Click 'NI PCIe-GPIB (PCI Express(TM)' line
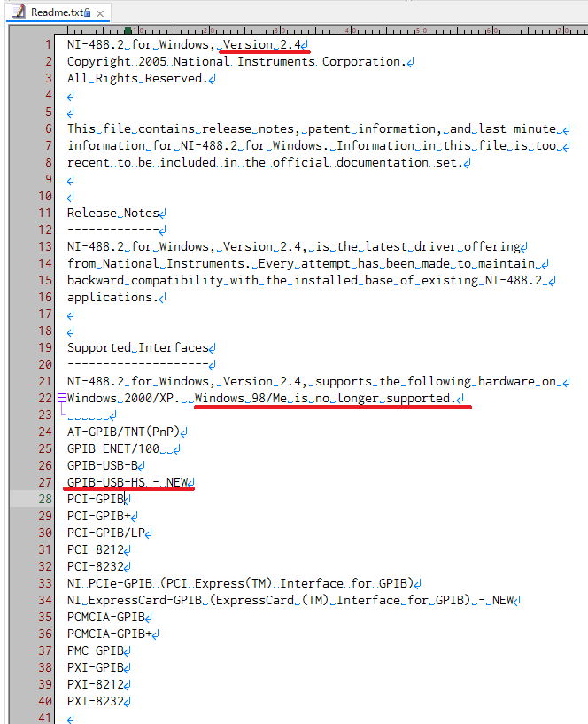This screenshot has width=588, height=724. click(x=241, y=583)
